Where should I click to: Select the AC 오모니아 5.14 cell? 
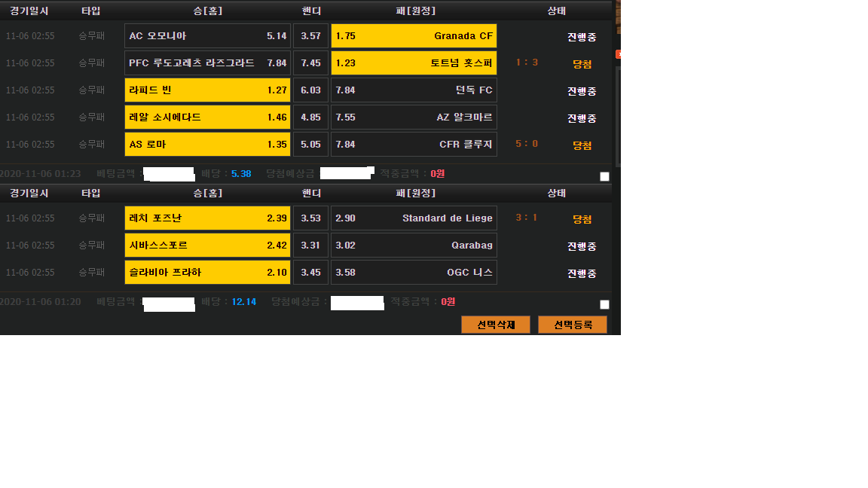click(207, 36)
